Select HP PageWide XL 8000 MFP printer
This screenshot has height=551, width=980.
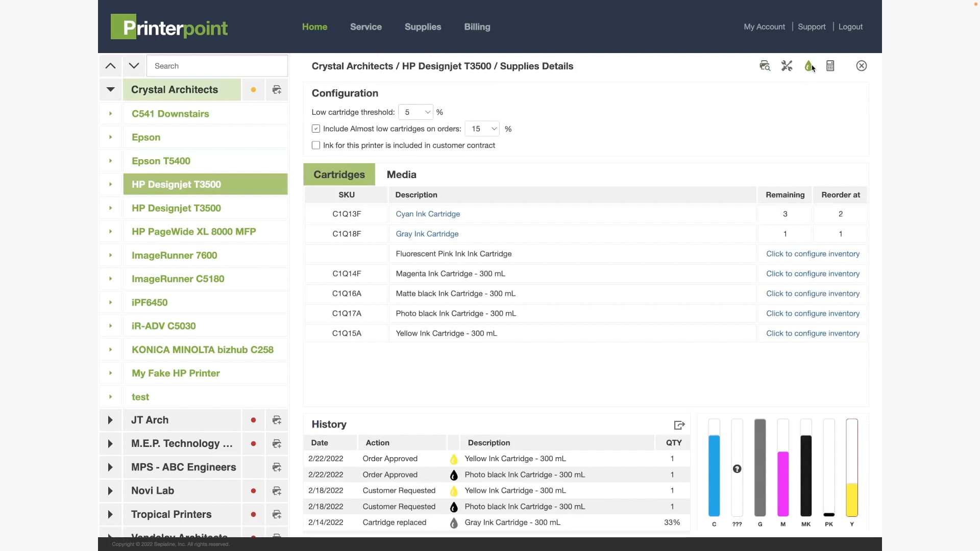205,232
